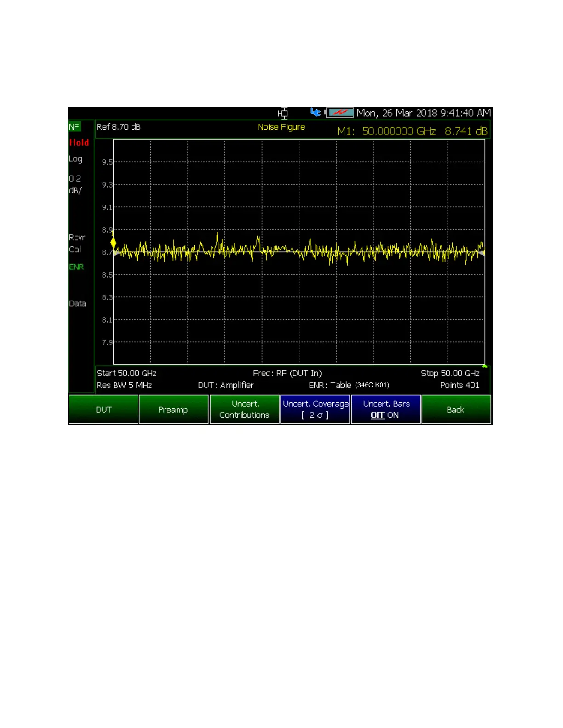Viewport: 563px width, 728px height.
Task: Open the Preamp softkey menu
Action: [x=173, y=409]
